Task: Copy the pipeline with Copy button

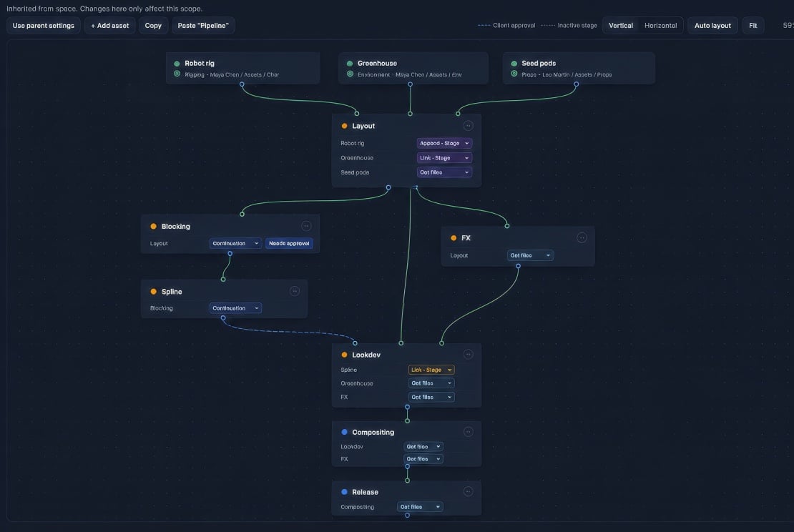Action: (153, 25)
